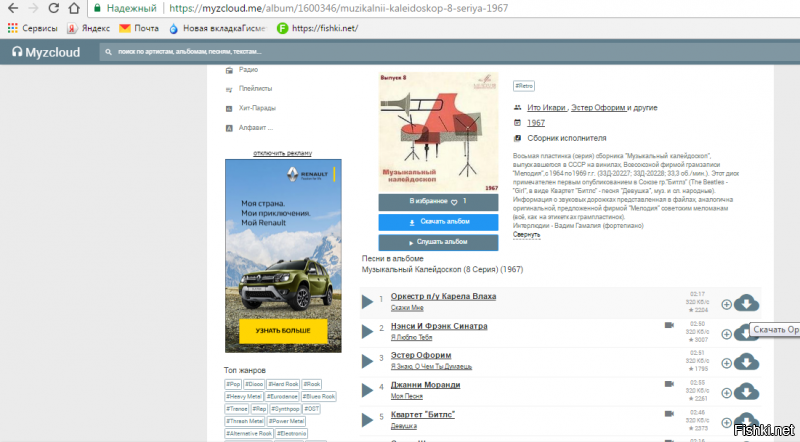
Task: Add track 2 to playlist plus icon
Action: pos(727,334)
